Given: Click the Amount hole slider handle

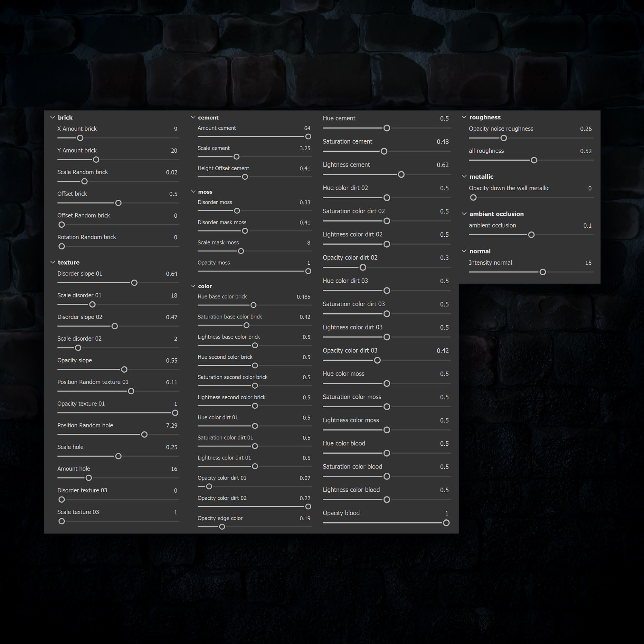Looking at the screenshot, I should pos(89,478).
